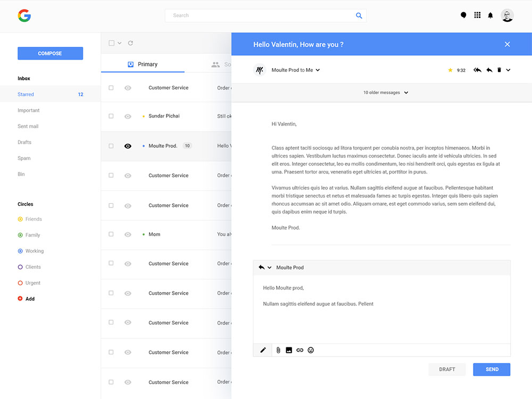Click the reply-all arrow icon

477,70
